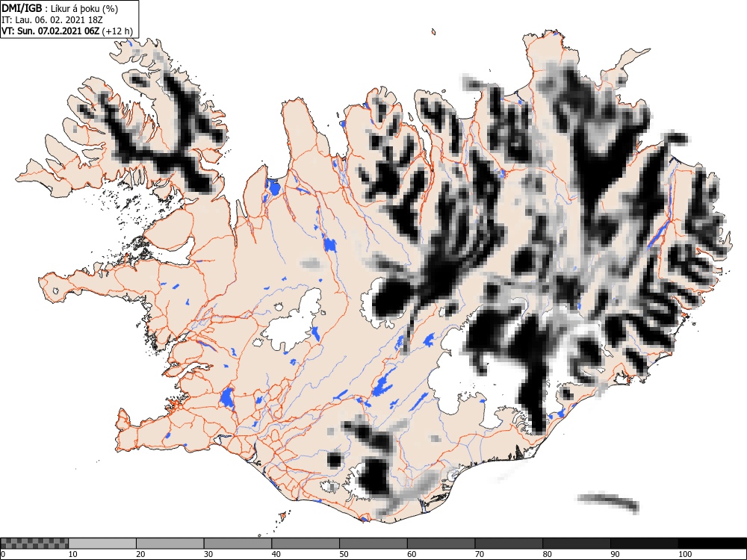Image resolution: width=747 pixels, height=560 pixels.
Task: Click the legend label '80'
Action: pos(547,554)
